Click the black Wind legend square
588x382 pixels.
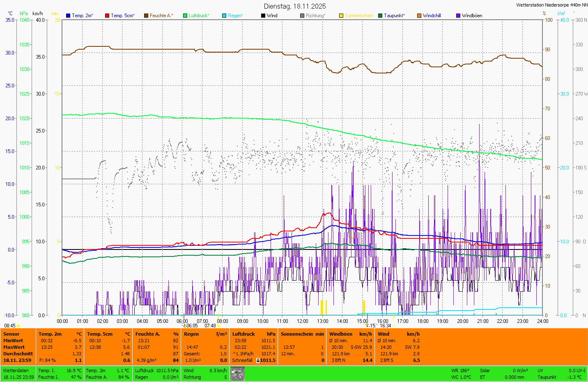click(263, 16)
